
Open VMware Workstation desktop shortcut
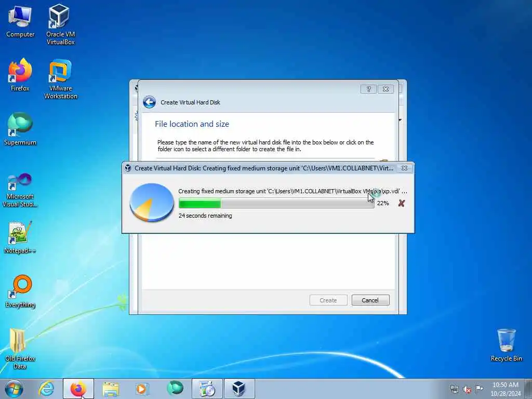click(x=60, y=79)
